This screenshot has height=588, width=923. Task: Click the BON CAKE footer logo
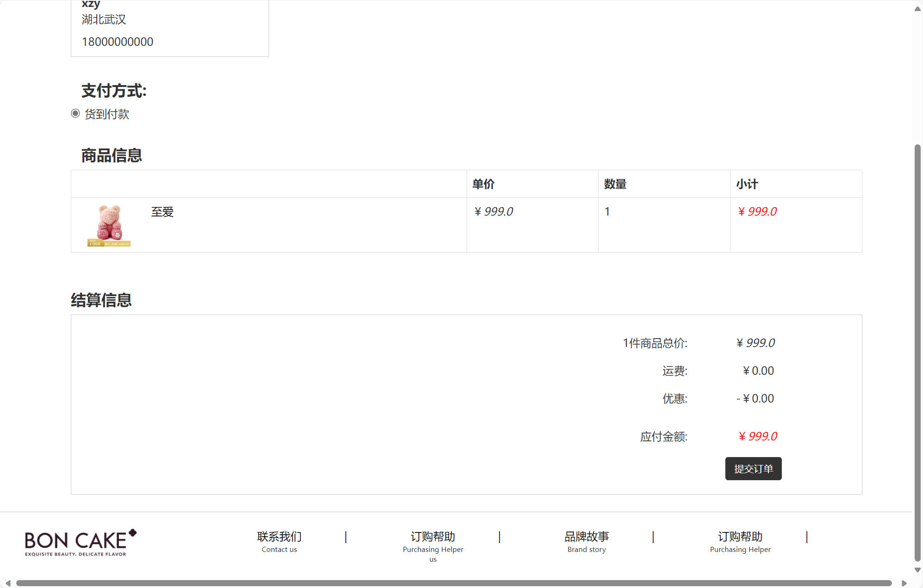[81, 542]
